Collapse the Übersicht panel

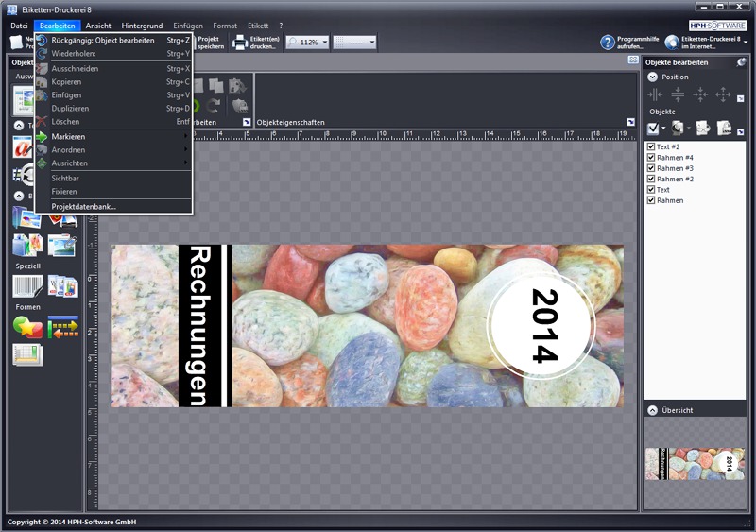pos(653,411)
